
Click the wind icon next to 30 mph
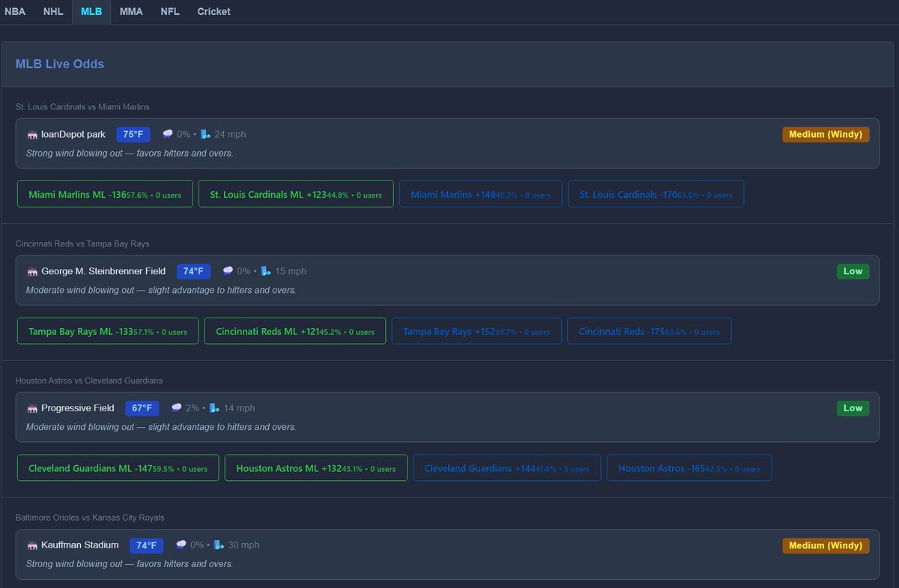coord(219,545)
